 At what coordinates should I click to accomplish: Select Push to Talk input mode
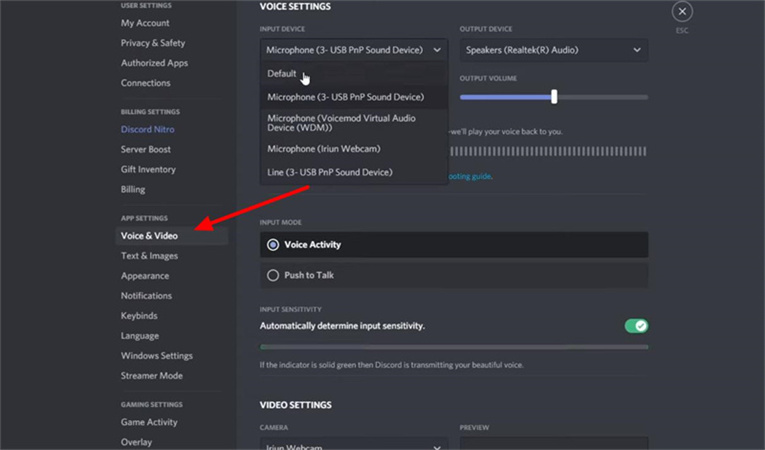(273, 275)
